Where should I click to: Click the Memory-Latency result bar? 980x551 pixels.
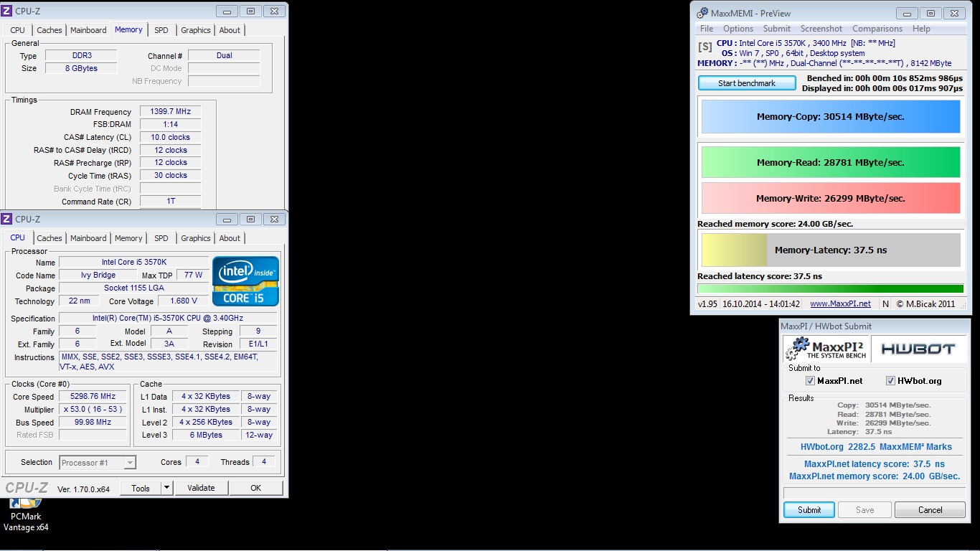[831, 250]
